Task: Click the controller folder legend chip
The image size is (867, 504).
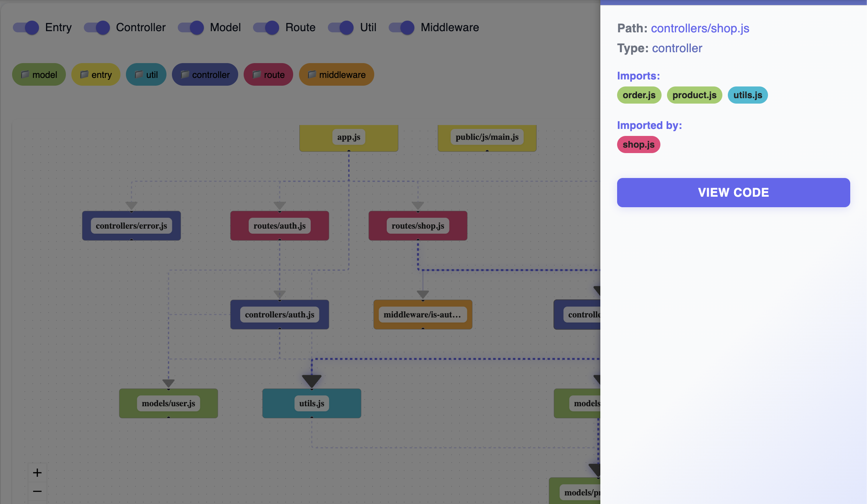Action: tap(205, 74)
